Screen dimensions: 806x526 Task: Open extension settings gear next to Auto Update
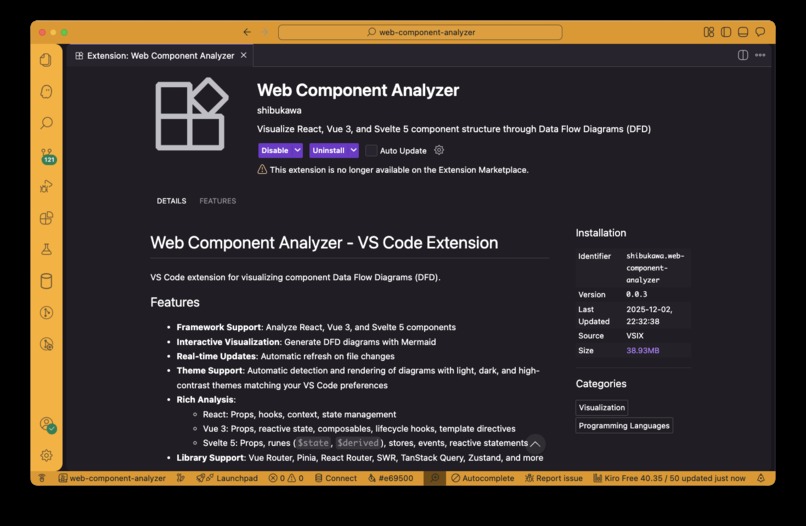pyautogui.click(x=439, y=150)
